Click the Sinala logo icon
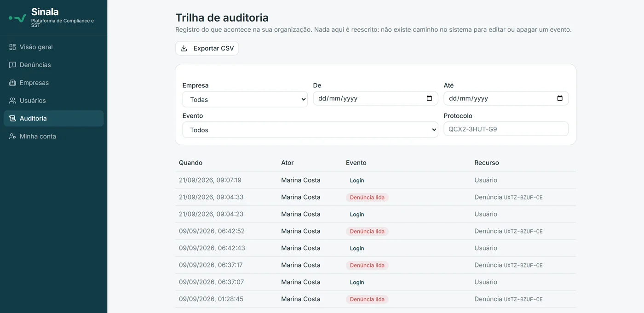 tap(17, 18)
